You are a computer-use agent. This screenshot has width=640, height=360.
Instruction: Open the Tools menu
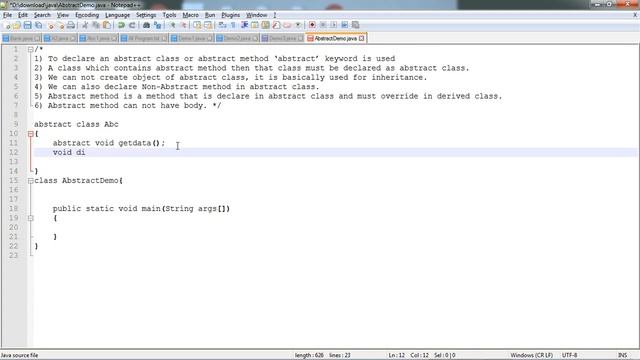169,15
